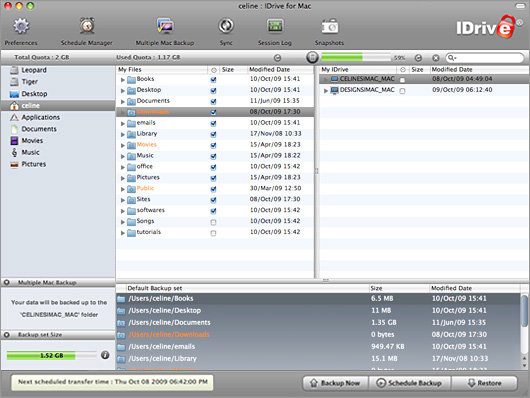
Task: Click the Sync toolbar icon
Action: (226, 26)
